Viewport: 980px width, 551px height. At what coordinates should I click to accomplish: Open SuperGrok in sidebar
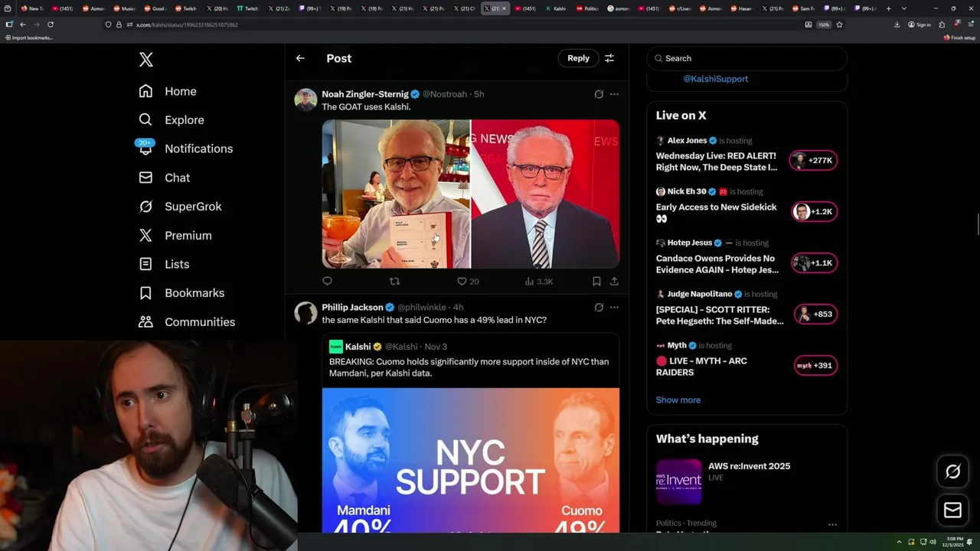pos(180,207)
